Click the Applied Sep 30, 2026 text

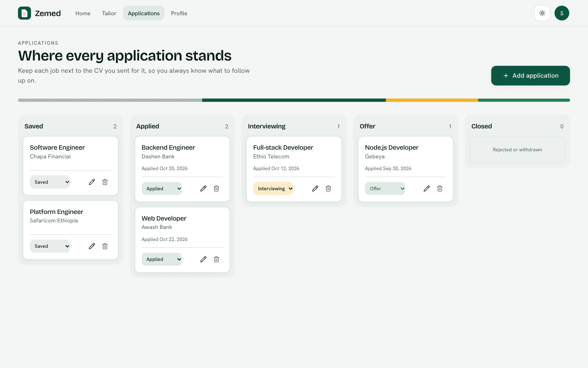click(388, 168)
